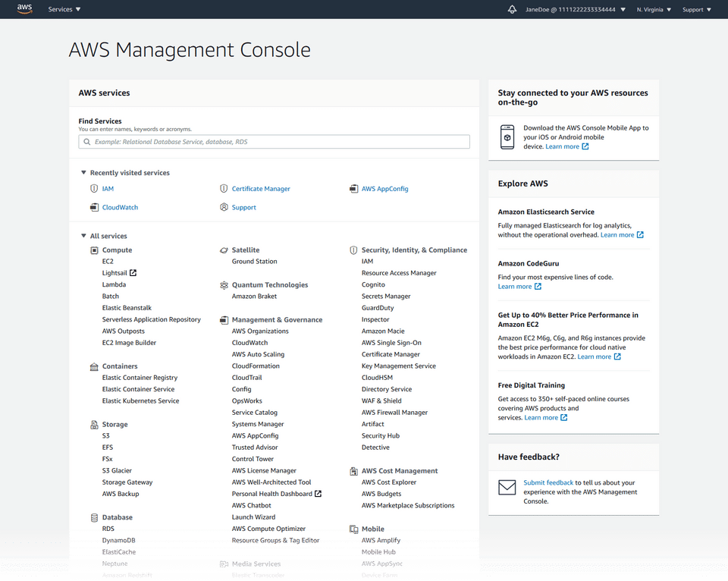This screenshot has width=728, height=581.
Task: Open the JaneDoe account dropdown
Action: click(x=576, y=9)
